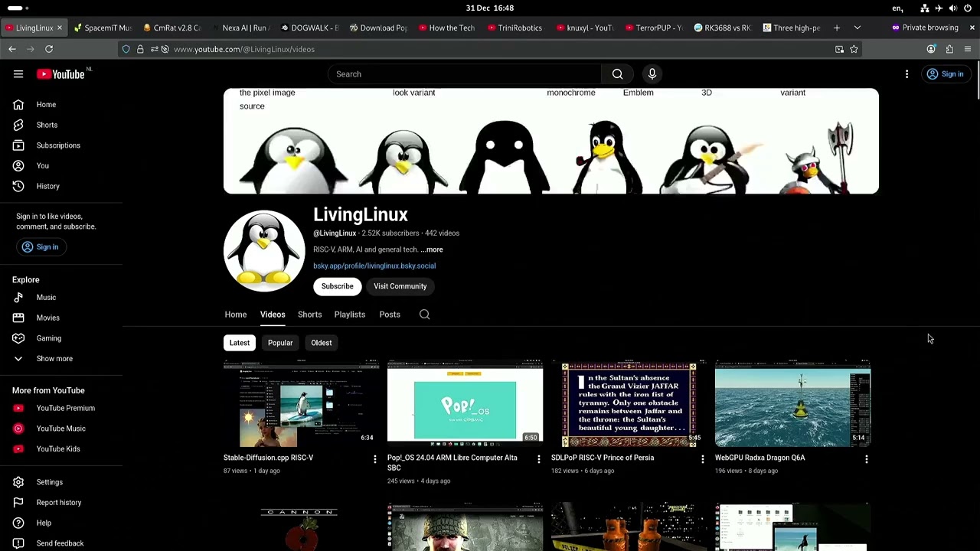The width and height of the screenshot is (980, 551).
Task: Switch to the channel Home tab
Action: (236, 315)
